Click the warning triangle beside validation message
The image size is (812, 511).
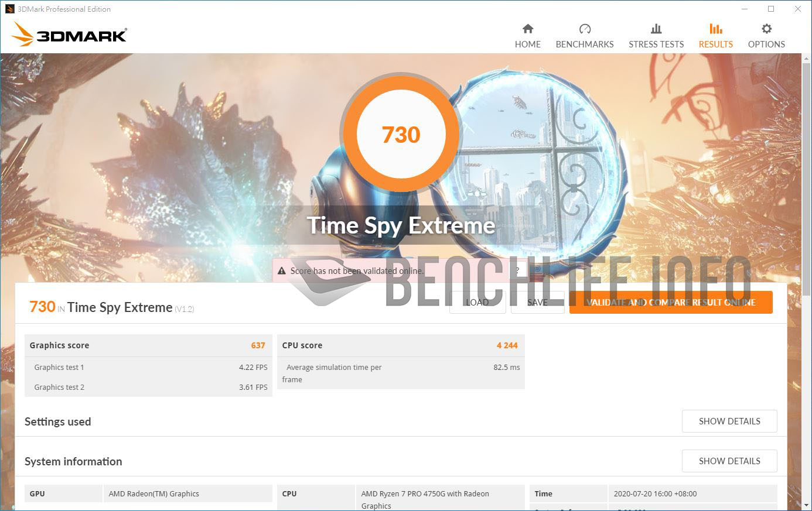point(281,271)
